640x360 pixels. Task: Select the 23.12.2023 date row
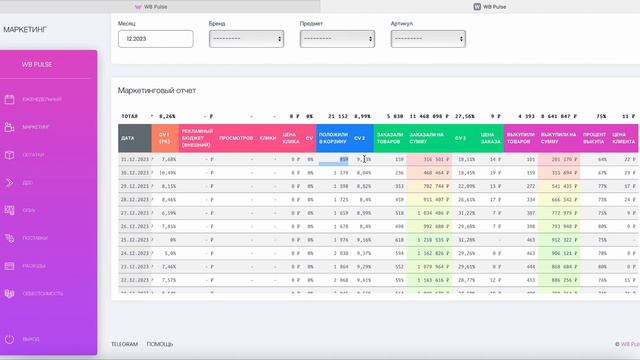(x=378, y=267)
